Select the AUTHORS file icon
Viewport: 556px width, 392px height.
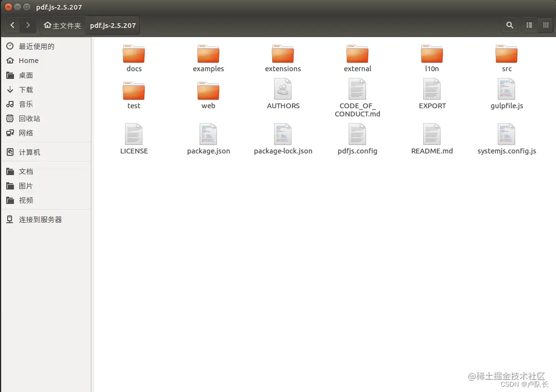(283, 89)
